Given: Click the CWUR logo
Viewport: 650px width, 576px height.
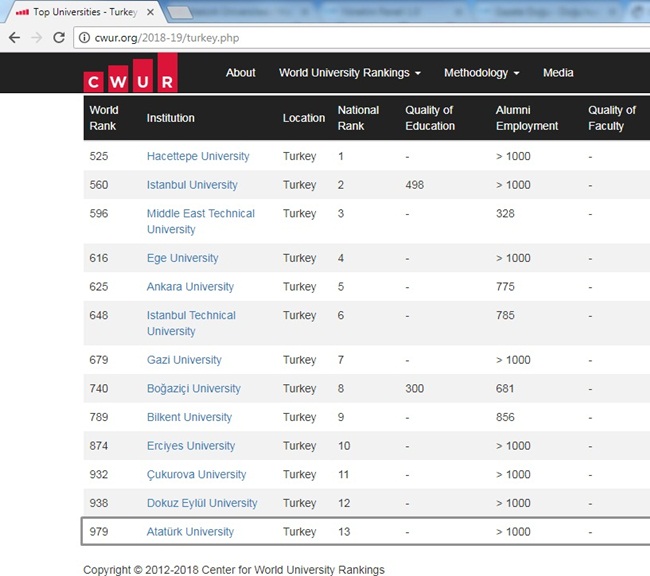Looking at the screenshot, I should pos(131,73).
